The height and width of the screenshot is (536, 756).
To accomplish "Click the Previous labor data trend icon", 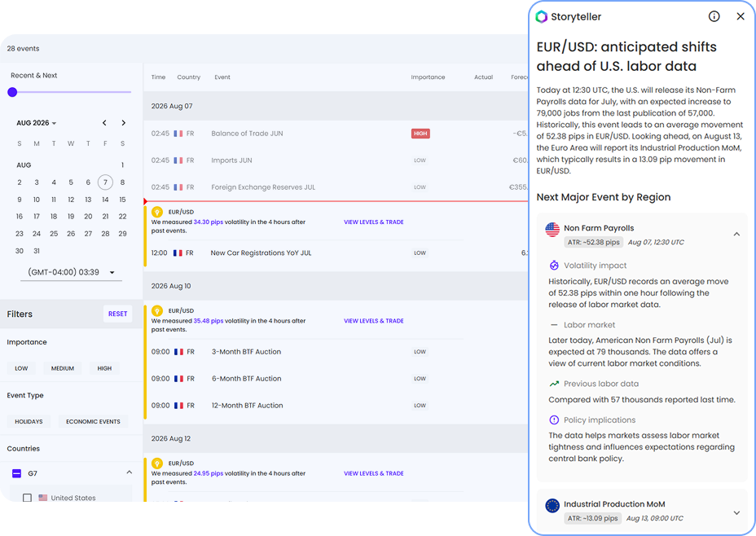I will tap(554, 384).
